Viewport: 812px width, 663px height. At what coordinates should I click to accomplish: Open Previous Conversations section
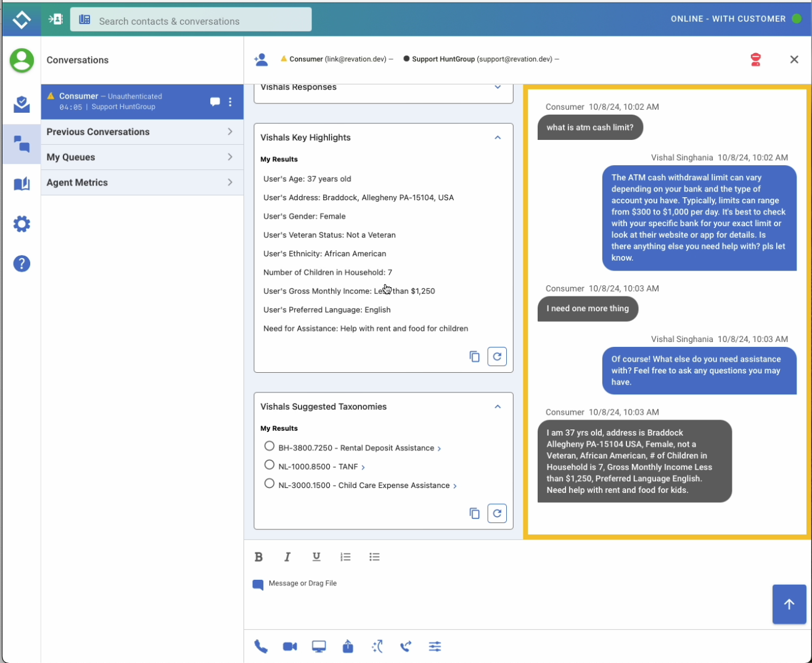(142, 132)
